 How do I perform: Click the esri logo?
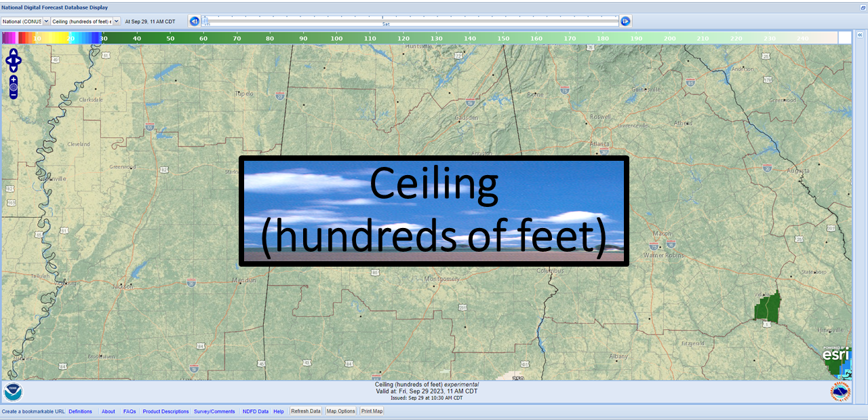point(835,354)
